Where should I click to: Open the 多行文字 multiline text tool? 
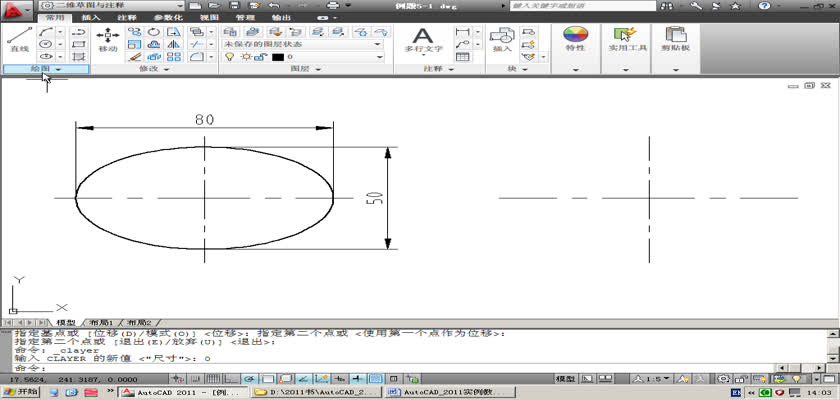[x=422, y=38]
